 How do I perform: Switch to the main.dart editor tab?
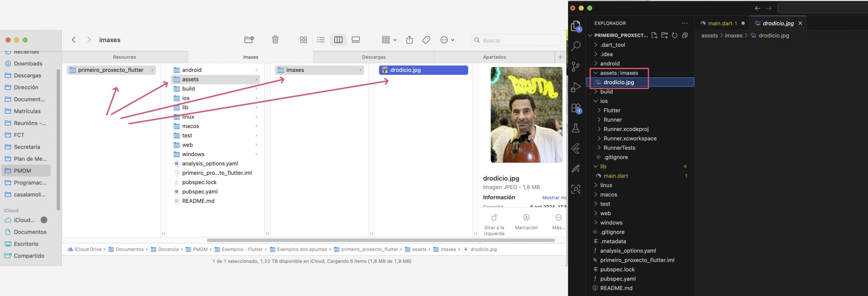(719, 23)
